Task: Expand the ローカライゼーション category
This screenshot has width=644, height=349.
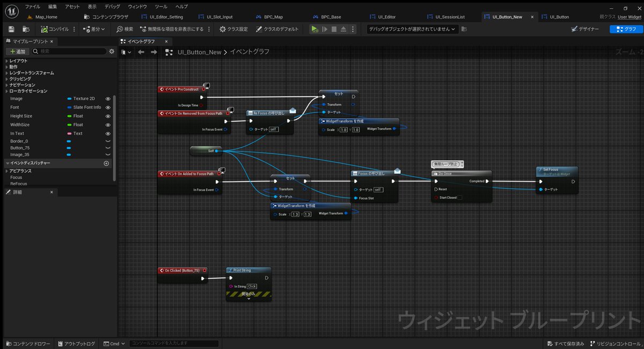Action: pos(7,91)
